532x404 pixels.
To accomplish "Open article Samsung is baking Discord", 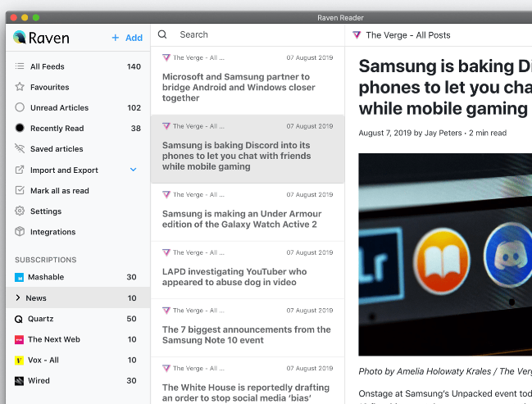I will [248, 149].
